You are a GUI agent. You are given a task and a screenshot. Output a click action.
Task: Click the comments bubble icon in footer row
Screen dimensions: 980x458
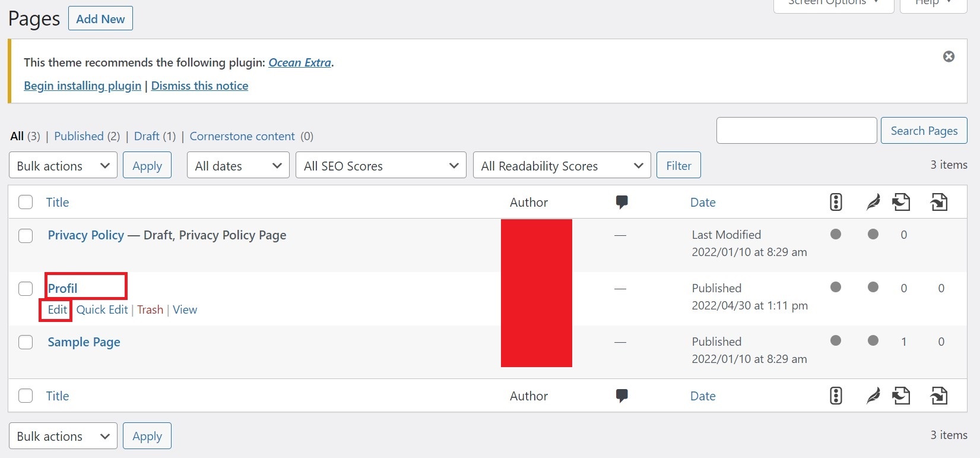tap(621, 396)
